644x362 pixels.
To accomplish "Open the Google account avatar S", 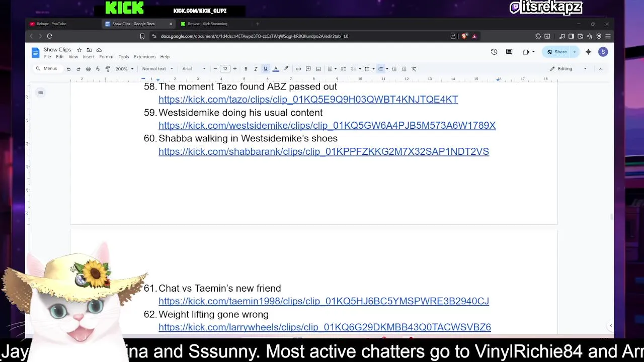I will (603, 52).
